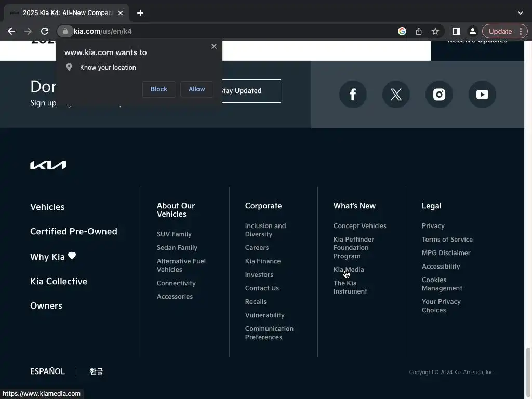The height and width of the screenshot is (399, 532).
Task: Open Kia's Instagram icon
Action: [439, 95]
